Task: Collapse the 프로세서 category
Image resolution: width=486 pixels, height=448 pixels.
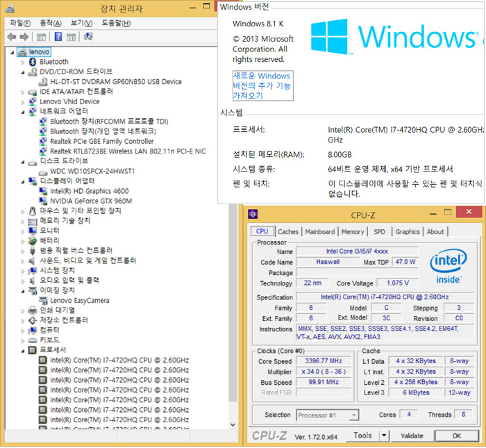Action: 23,351
